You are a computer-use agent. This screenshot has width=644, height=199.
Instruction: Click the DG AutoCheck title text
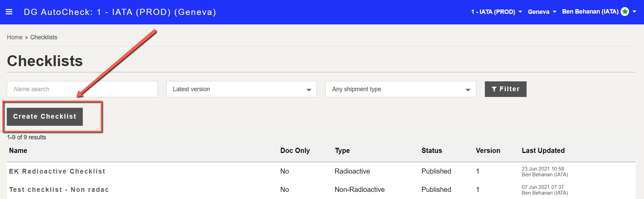[x=120, y=12]
